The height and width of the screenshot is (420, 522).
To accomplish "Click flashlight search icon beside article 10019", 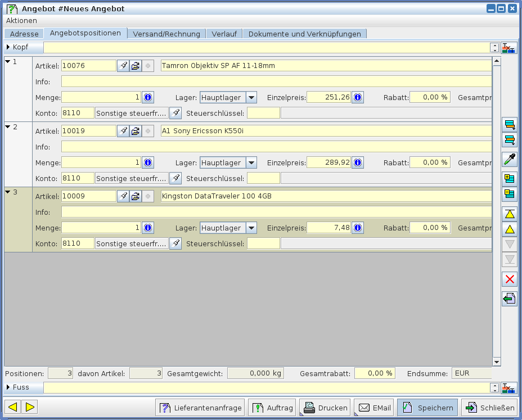I will [x=123, y=131].
